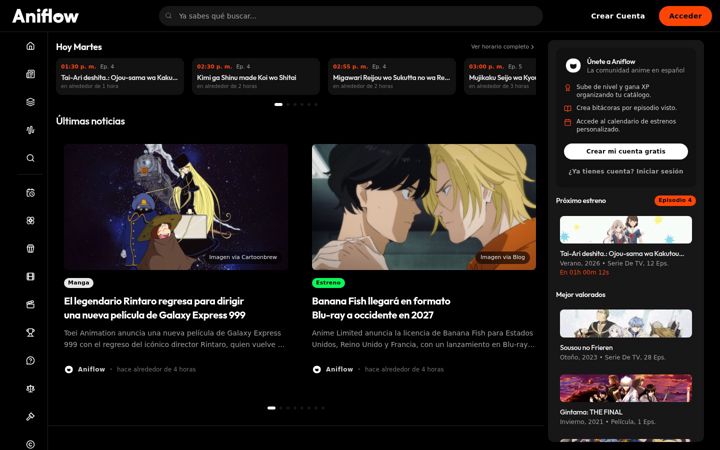Click the green 'Estreno' category tag

coord(328,283)
